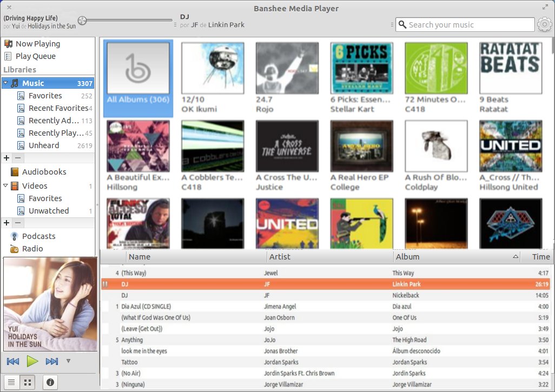Remove a playlist under the Videos library
Screen dimensions: 555x392
point(18,223)
